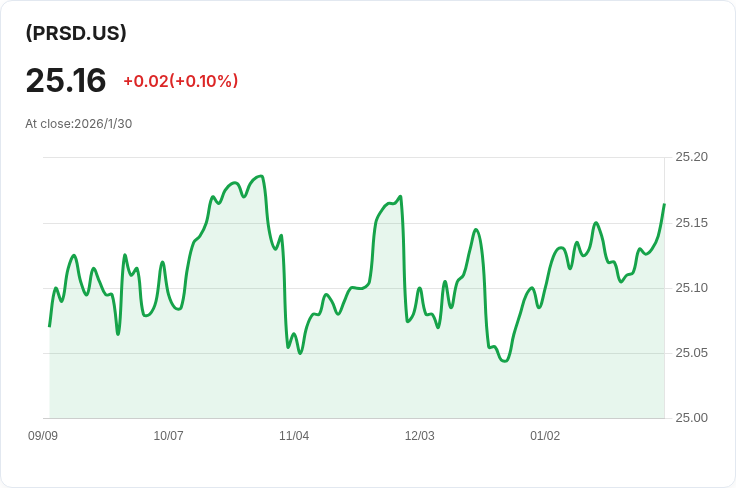Click the 25.05 y-axis price label
Viewport: 736px width, 488px height.
click(x=691, y=353)
